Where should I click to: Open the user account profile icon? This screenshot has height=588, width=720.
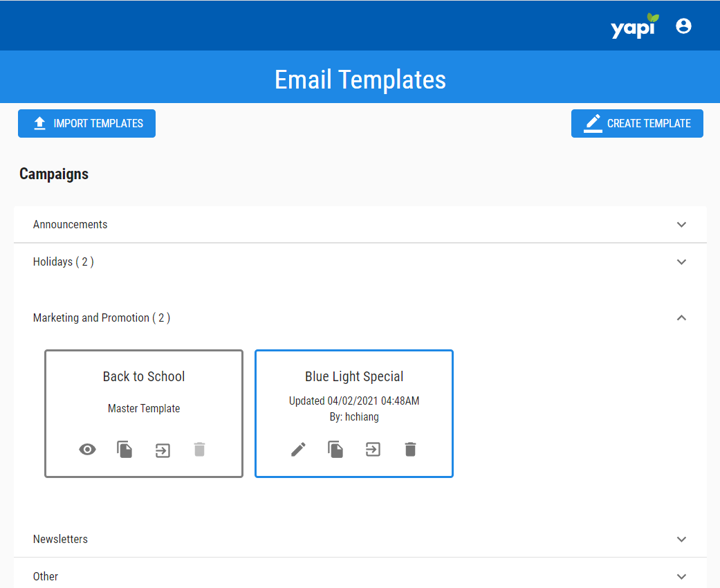[x=683, y=26]
